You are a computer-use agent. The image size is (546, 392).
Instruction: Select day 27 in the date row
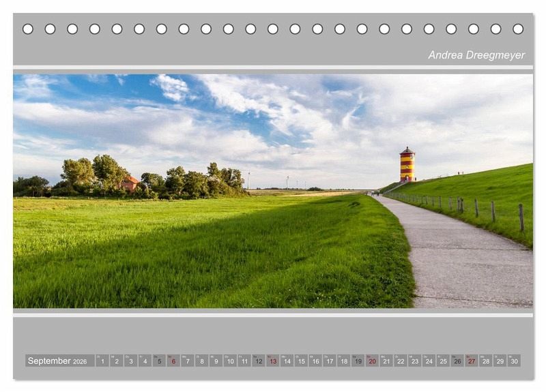tap(471, 361)
